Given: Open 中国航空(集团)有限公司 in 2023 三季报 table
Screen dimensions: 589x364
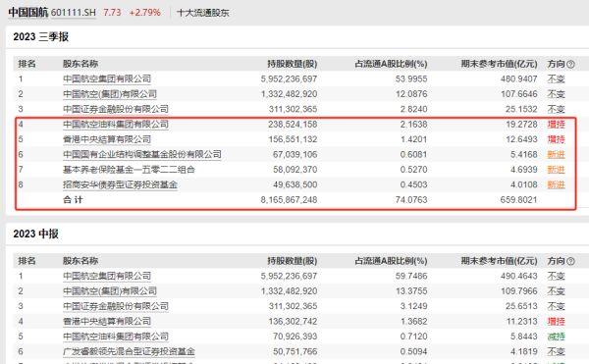Looking at the screenshot, I should (x=110, y=94).
